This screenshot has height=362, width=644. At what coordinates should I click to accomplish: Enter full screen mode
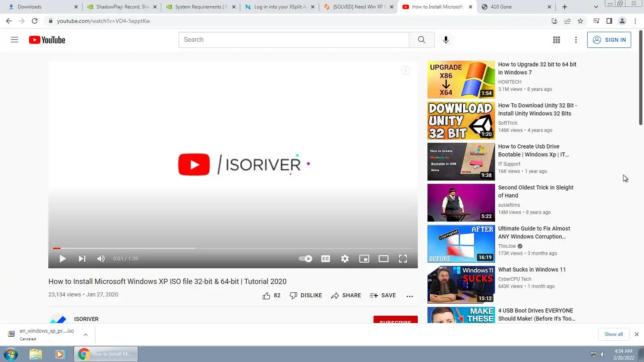coord(403,259)
